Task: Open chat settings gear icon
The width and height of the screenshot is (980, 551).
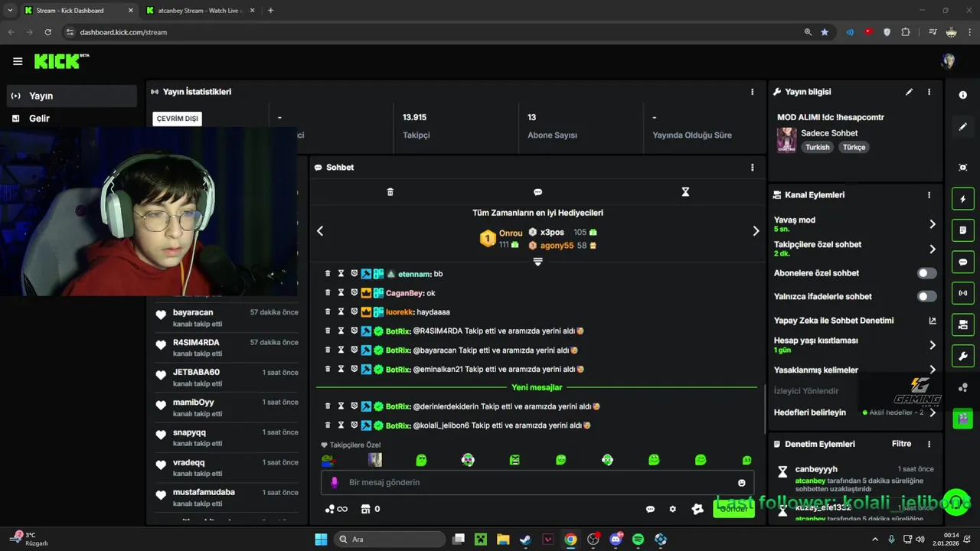Action: click(673, 509)
